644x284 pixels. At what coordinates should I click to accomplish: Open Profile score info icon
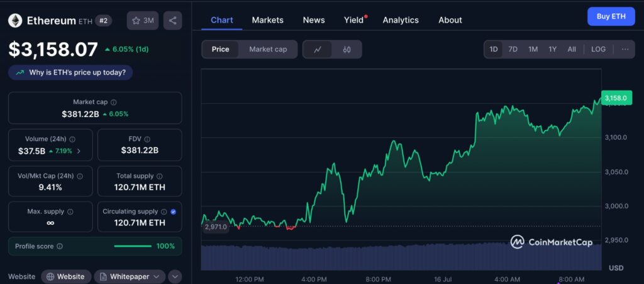(x=60, y=246)
